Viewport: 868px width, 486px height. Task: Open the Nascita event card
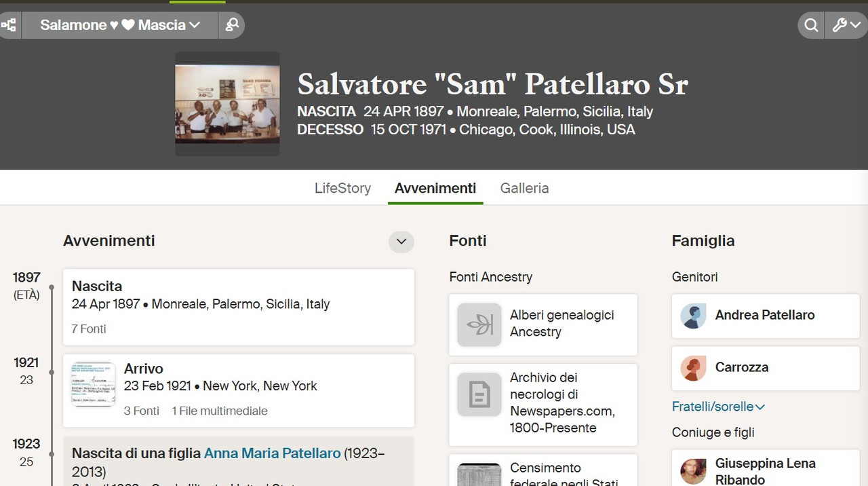239,307
